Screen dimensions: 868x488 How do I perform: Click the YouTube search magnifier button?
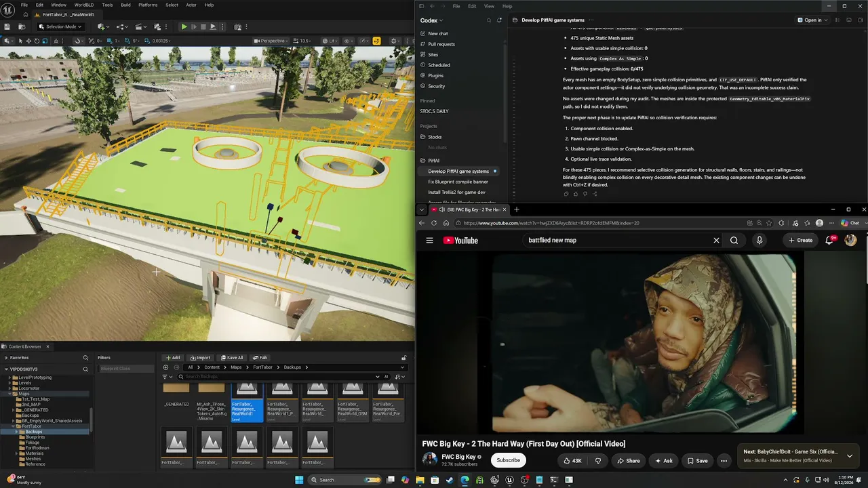coord(734,240)
